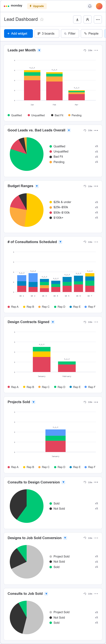Viewport: 106px width, 644px height.
Task: Click the $25k & under yellow legend swatch
Action: coord(51,202)
